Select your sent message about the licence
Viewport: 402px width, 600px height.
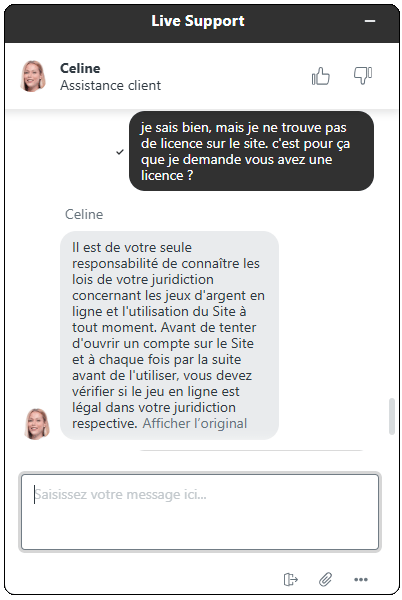[x=251, y=151]
